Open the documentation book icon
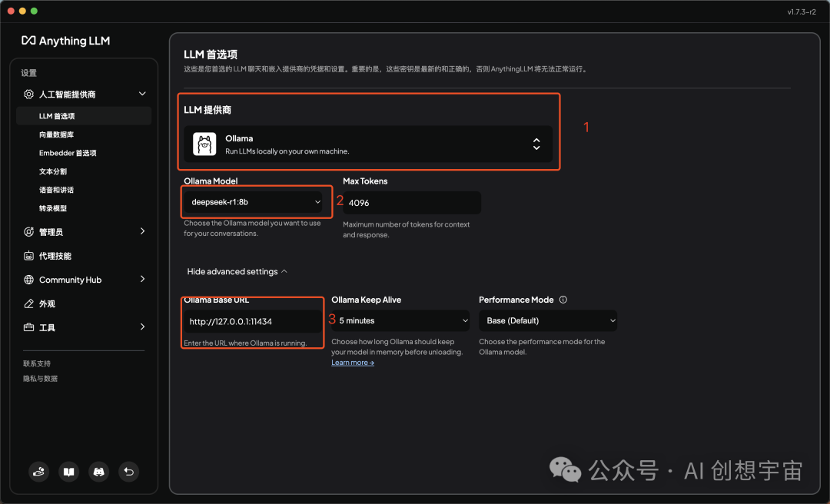The image size is (830, 504). [x=69, y=472]
